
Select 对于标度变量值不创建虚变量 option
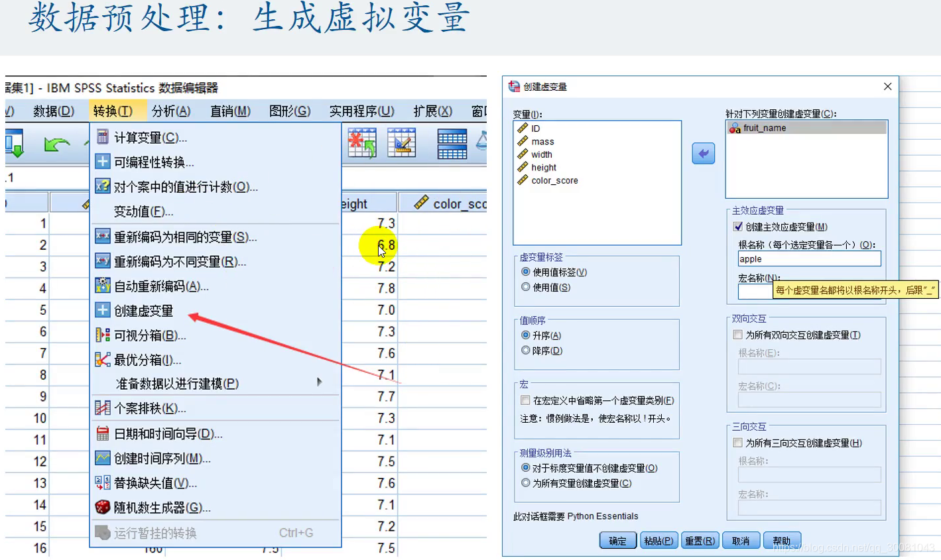click(525, 468)
